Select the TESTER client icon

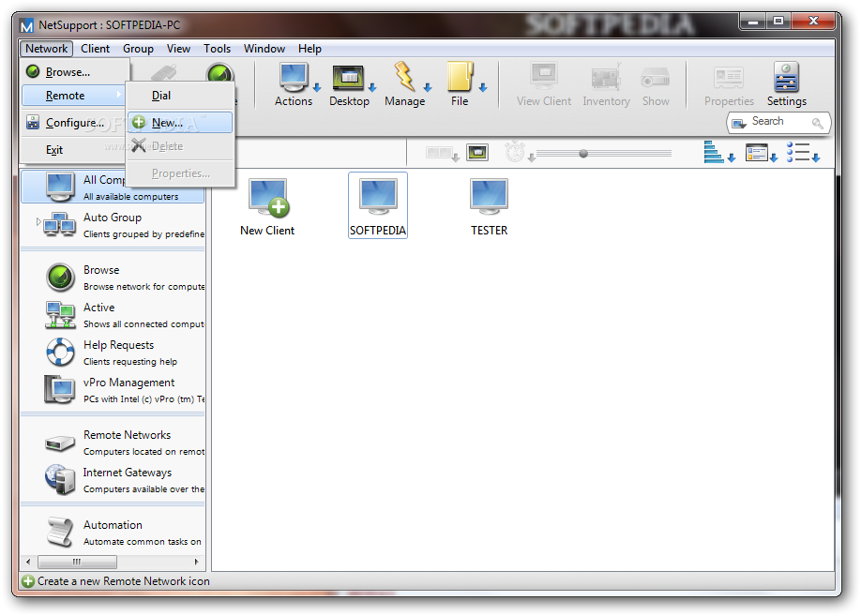(x=490, y=207)
